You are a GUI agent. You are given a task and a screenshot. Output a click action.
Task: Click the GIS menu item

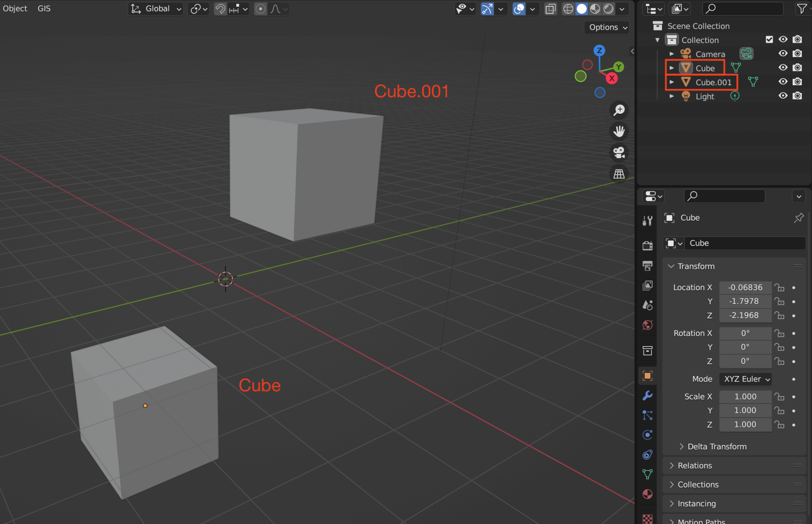44,8
